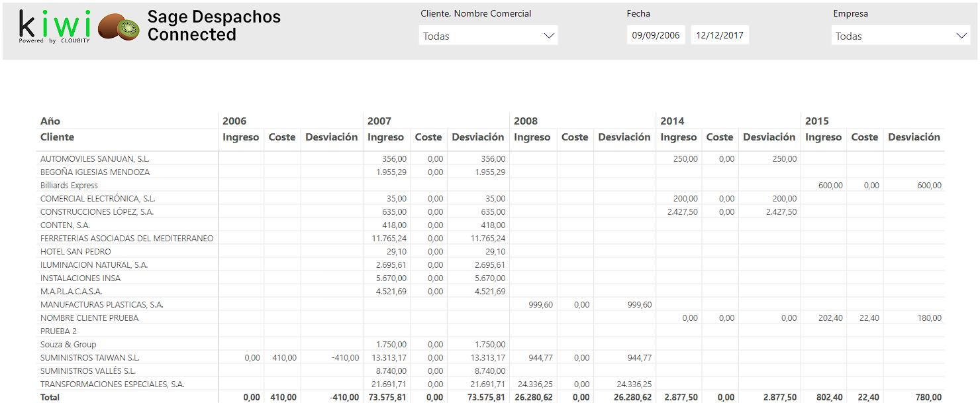Select the PRUEBA 2 client
Screen dimensions: 980x411
click(58, 331)
